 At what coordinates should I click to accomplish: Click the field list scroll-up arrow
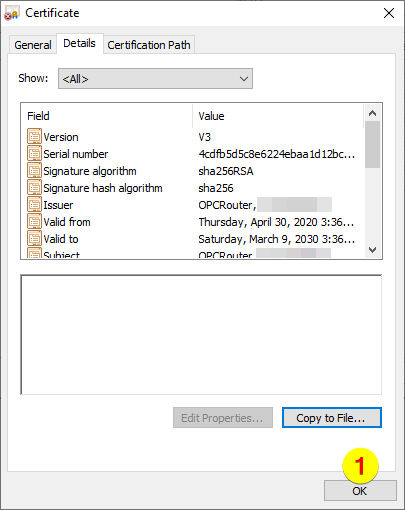pyautogui.click(x=372, y=113)
